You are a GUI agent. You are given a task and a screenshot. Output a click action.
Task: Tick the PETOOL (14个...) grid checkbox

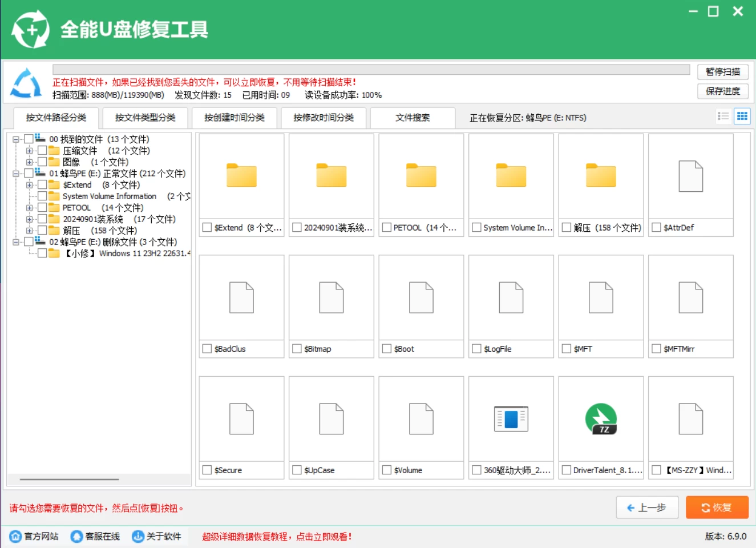386,227
